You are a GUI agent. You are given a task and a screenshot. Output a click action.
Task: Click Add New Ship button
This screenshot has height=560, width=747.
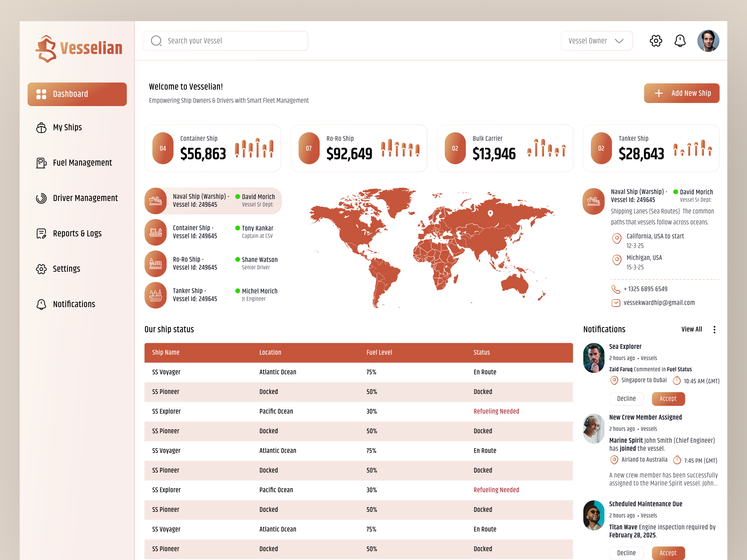click(682, 93)
